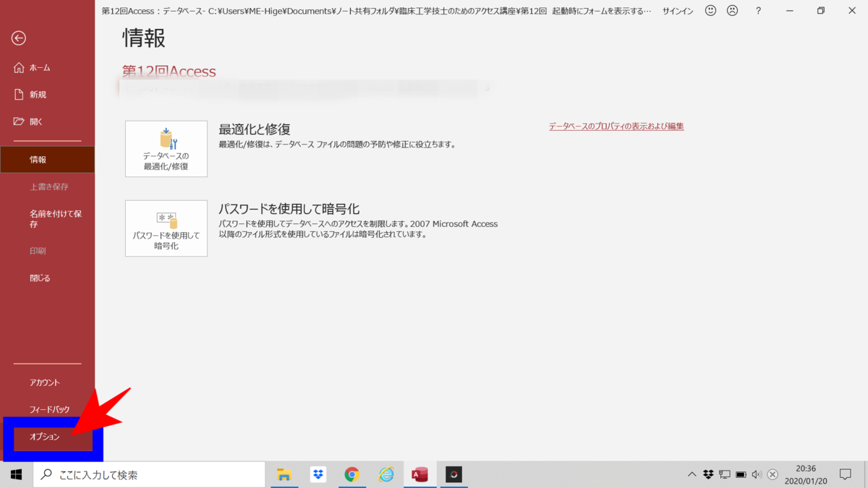This screenshot has width=868, height=488.
Task: Open Internet Explorer from taskbar
Action: (386, 475)
